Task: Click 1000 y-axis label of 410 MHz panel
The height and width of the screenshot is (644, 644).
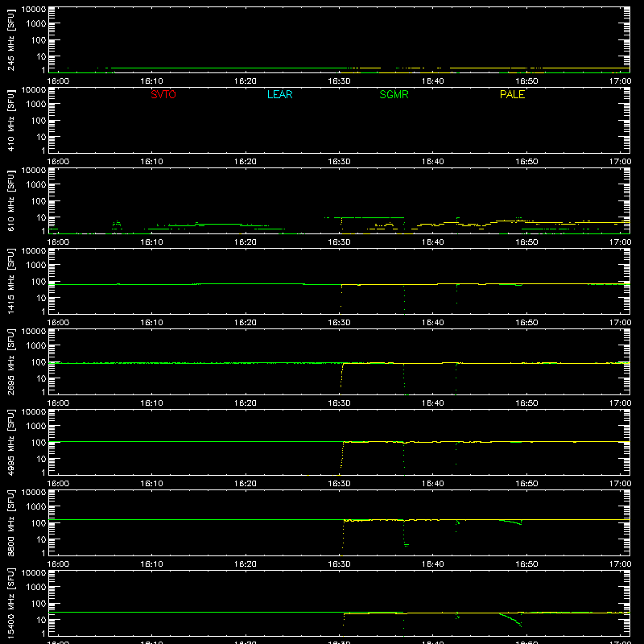Action: click(36, 104)
